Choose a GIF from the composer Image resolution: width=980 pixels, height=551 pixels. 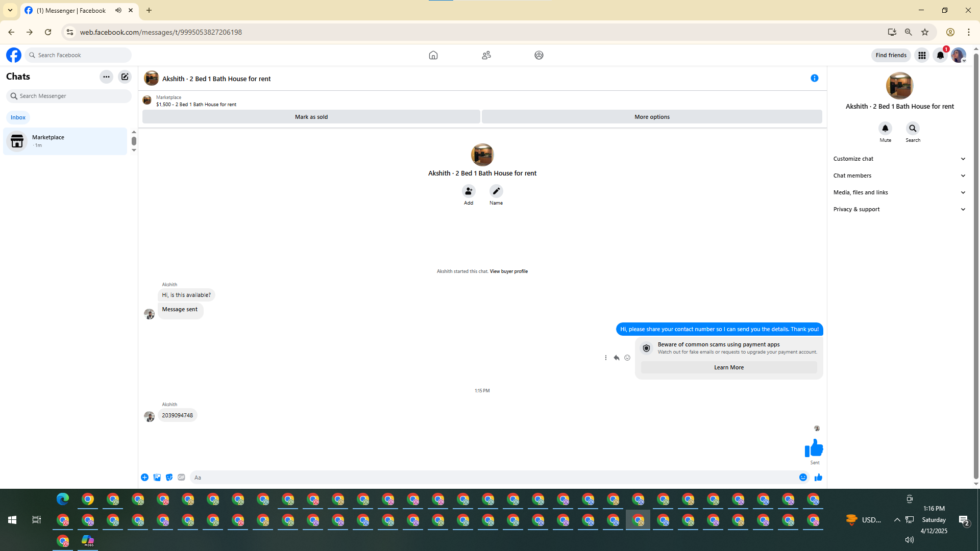point(182,478)
